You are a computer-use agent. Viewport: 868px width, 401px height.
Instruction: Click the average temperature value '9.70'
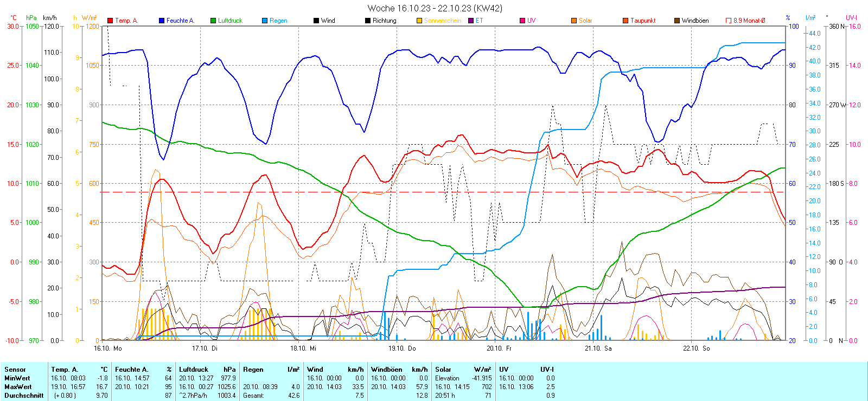coord(102,396)
